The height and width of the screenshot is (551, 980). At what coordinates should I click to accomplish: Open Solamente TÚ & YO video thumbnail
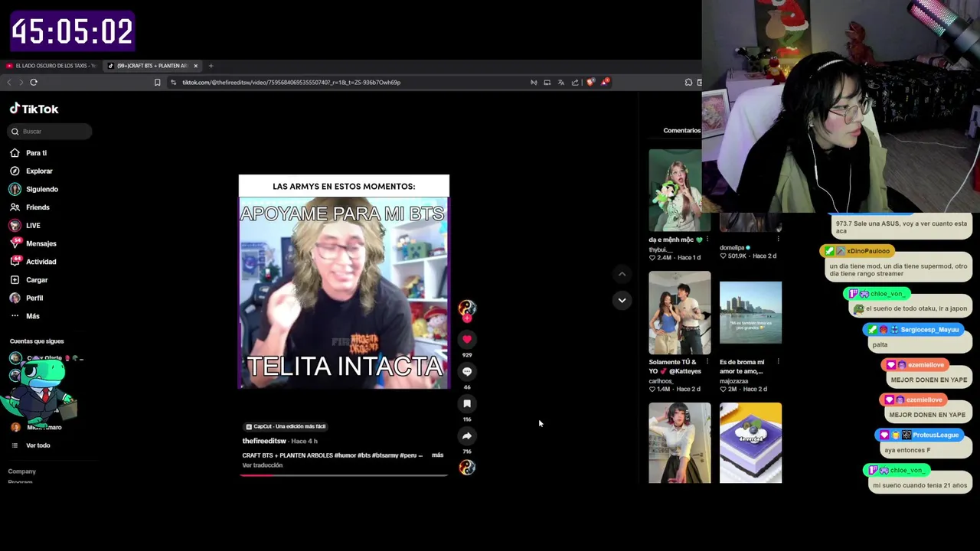(x=680, y=313)
